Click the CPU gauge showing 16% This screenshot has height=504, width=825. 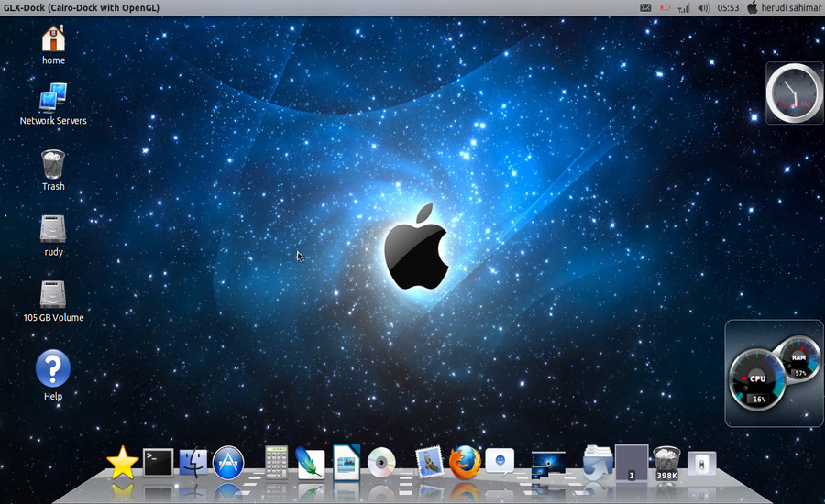757,380
